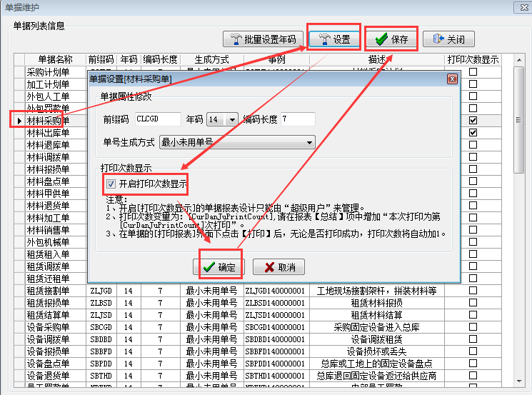
Task: Close the 单据维护 main window
Action: click(x=519, y=8)
